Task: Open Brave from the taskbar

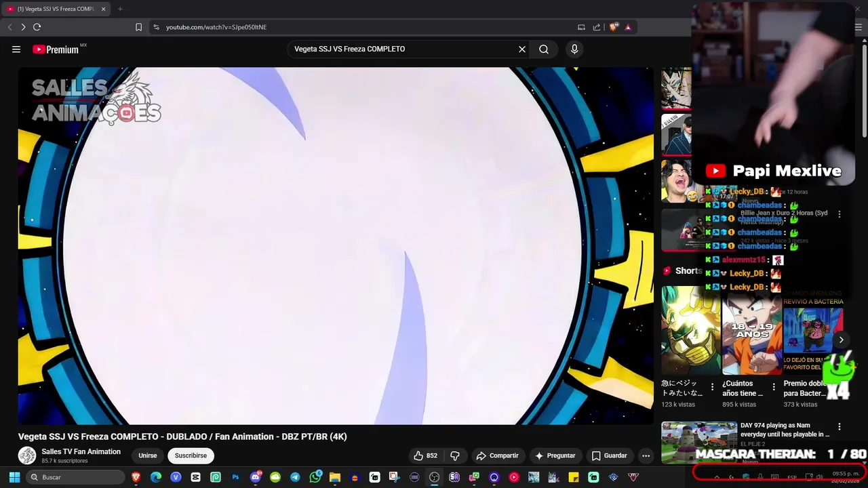Action: tap(136, 477)
